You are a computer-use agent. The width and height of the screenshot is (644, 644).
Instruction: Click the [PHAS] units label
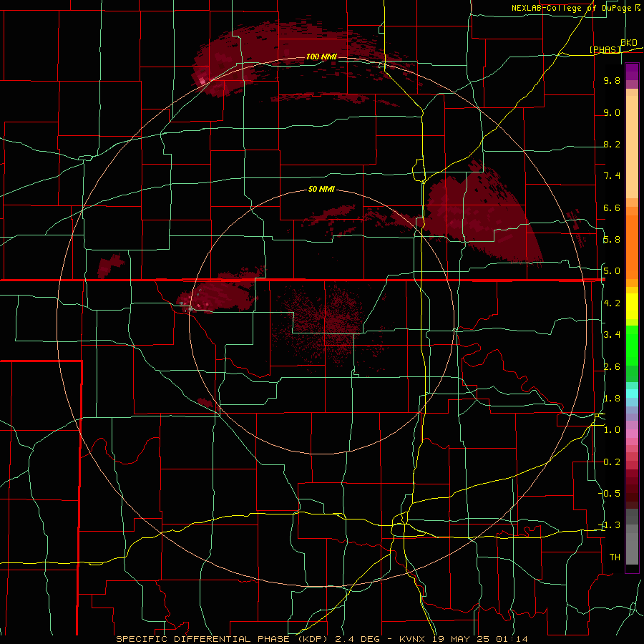(605, 49)
